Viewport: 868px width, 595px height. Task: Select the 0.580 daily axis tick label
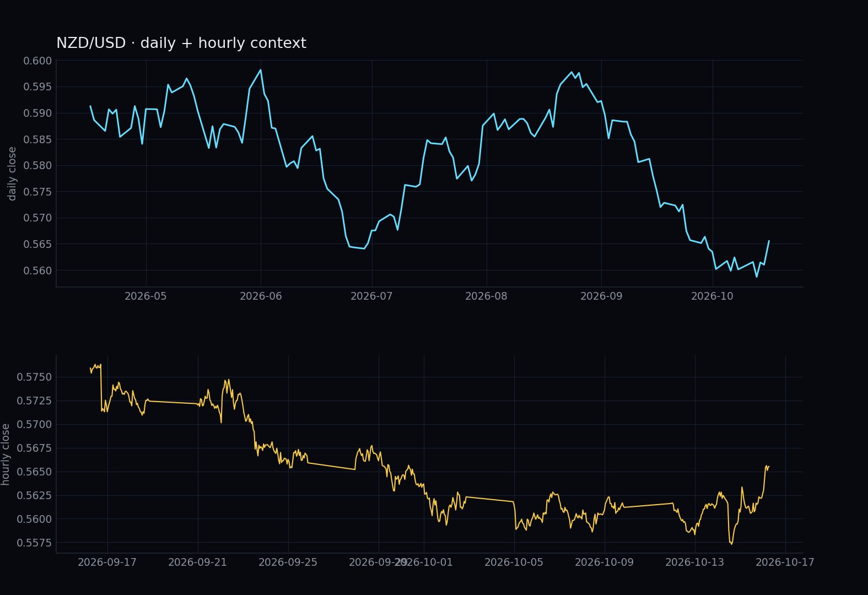point(37,165)
